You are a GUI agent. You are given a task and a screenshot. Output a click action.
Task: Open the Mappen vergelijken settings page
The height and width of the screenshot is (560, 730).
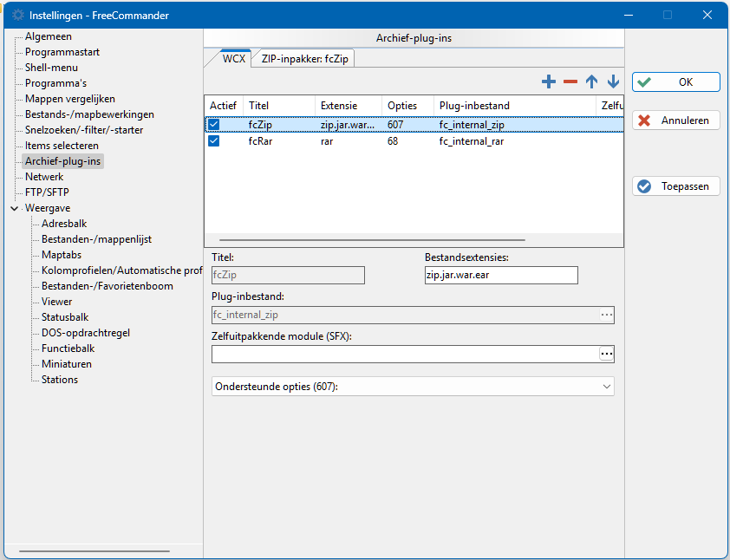70,99
